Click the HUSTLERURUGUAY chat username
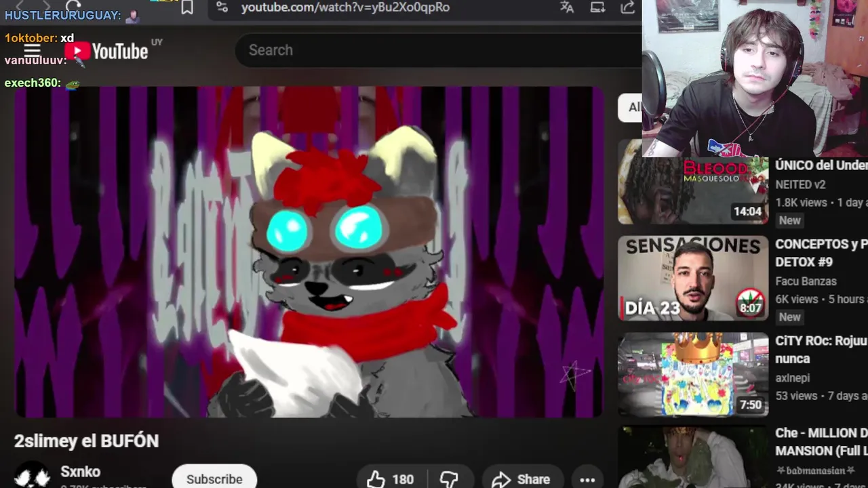868x488 pixels. pos(62,15)
